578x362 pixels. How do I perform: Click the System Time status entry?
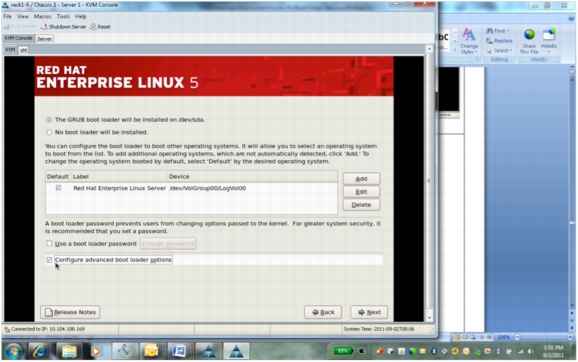tap(379, 329)
